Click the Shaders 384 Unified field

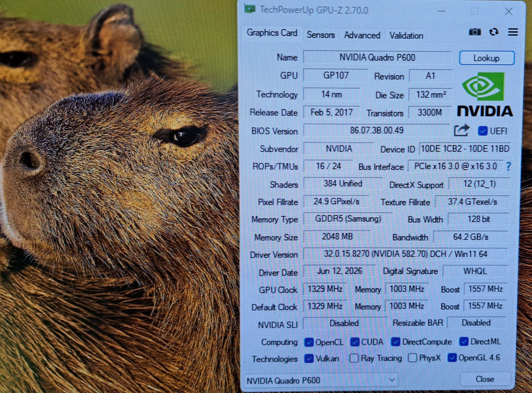coord(343,184)
